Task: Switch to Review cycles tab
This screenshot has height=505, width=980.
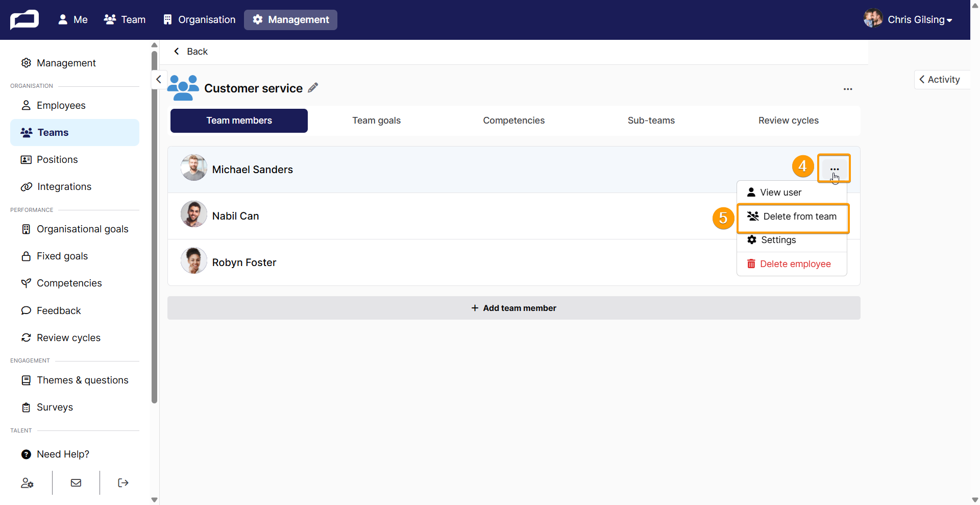Action: [x=788, y=121]
